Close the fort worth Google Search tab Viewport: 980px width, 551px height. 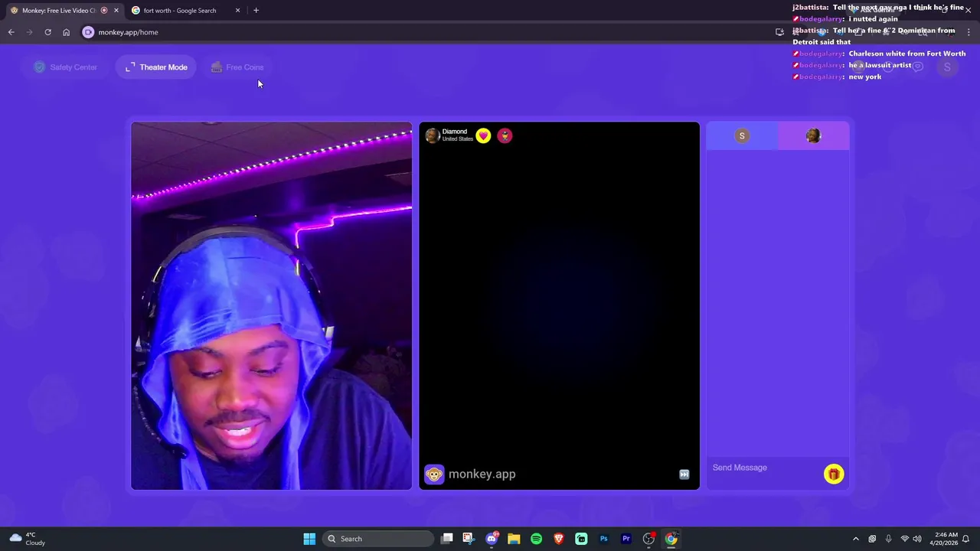pyautogui.click(x=237, y=11)
